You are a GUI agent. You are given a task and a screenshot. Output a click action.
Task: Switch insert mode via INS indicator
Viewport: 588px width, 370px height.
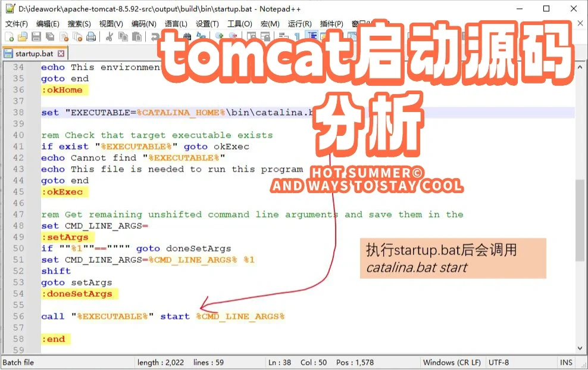tap(566, 362)
